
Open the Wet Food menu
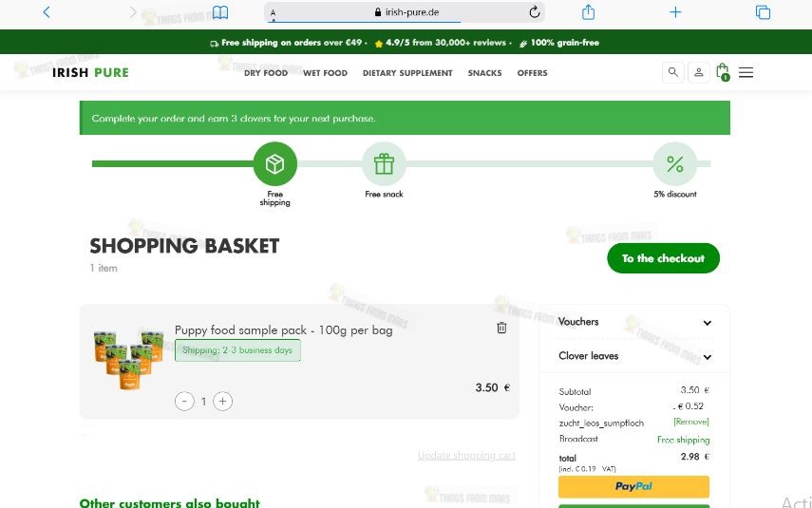325,73
